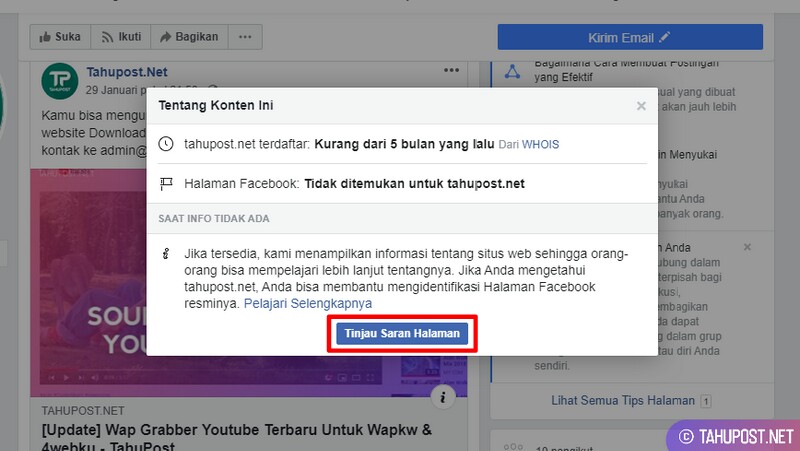Image resolution: width=800 pixels, height=451 pixels.
Task: Click the Tinjau Saran Halaman button
Action: click(x=402, y=334)
